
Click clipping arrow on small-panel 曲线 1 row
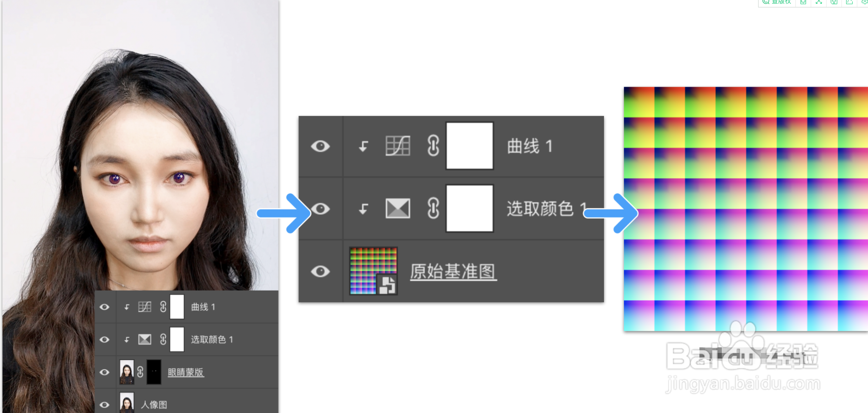(x=127, y=307)
